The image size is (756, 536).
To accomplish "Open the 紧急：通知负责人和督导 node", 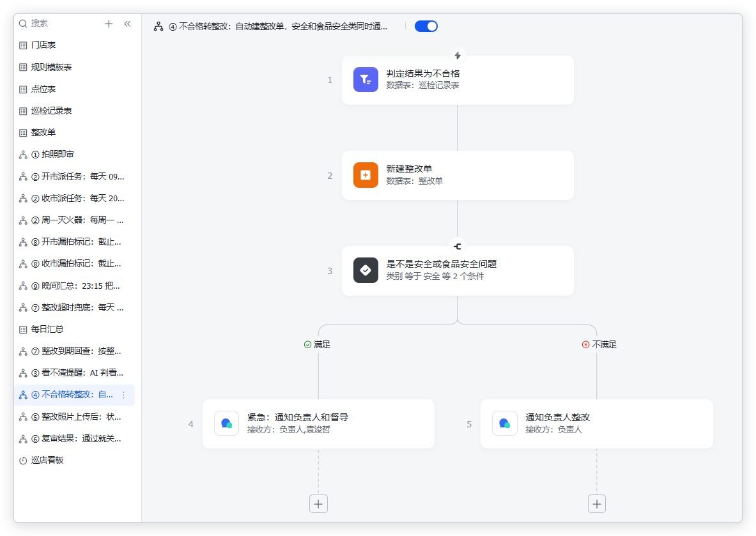I will tap(318, 424).
